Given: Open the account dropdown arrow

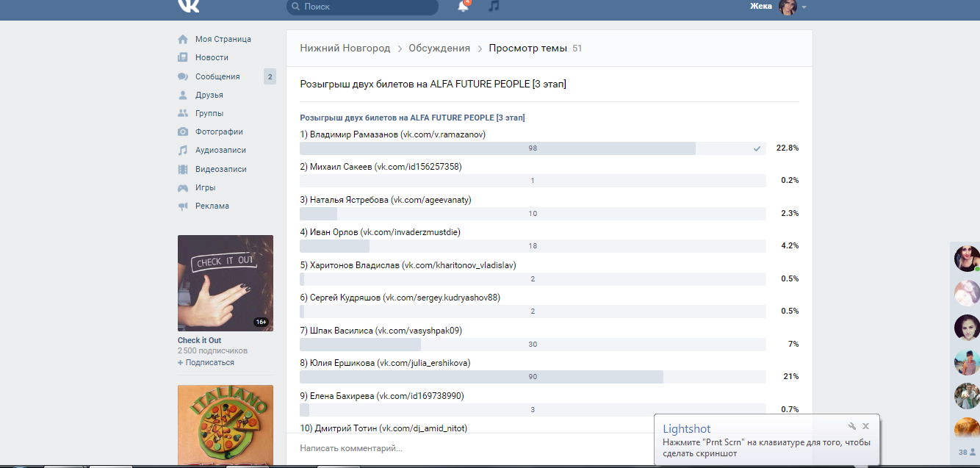Looking at the screenshot, I should pyautogui.click(x=804, y=7).
